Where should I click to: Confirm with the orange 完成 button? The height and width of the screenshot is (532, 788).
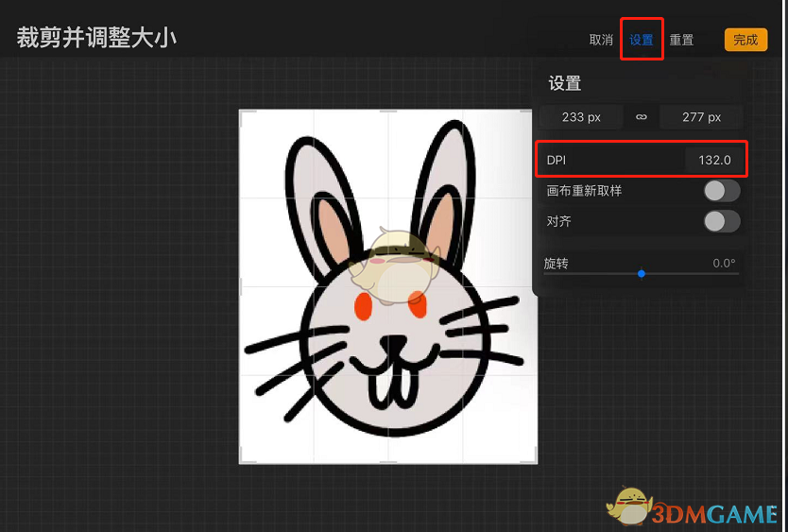coord(745,40)
